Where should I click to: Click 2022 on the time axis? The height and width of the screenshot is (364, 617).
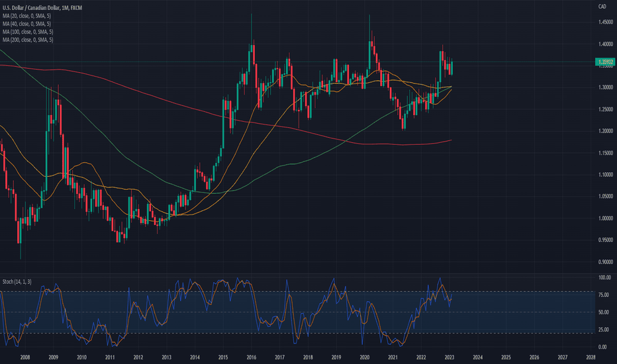(421, 357)
